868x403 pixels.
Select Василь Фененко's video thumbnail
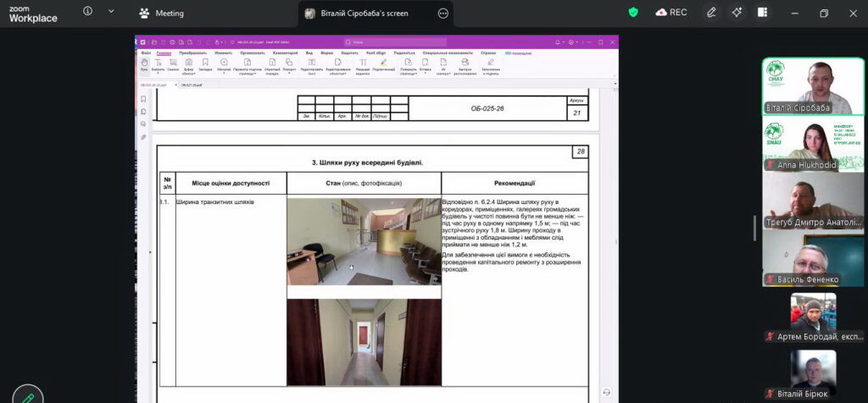(x=813, y=259)
